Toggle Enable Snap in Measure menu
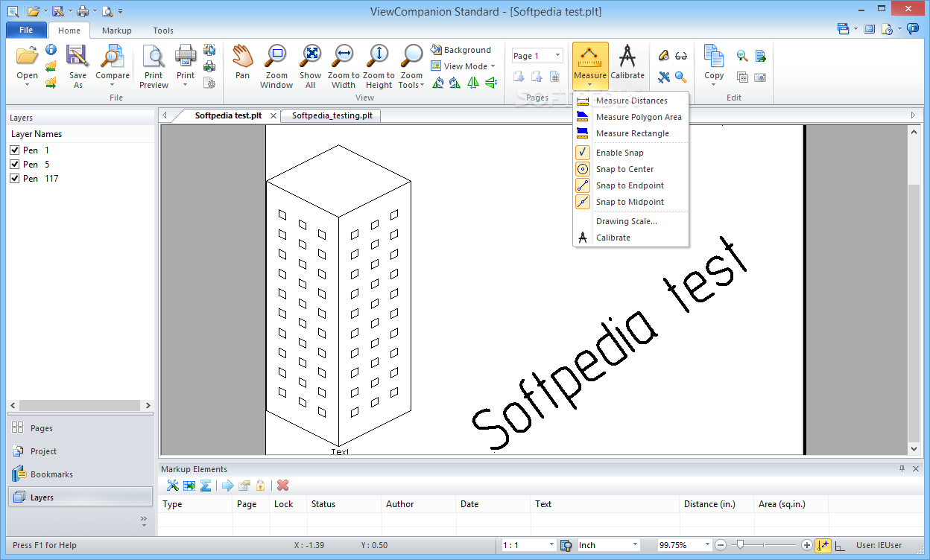 click(x=630, y=153)
